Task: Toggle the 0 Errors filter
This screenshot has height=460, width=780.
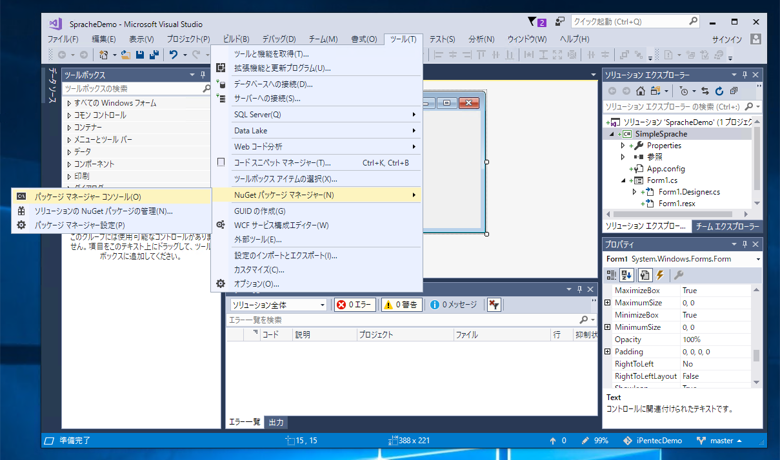Action: 355,305
